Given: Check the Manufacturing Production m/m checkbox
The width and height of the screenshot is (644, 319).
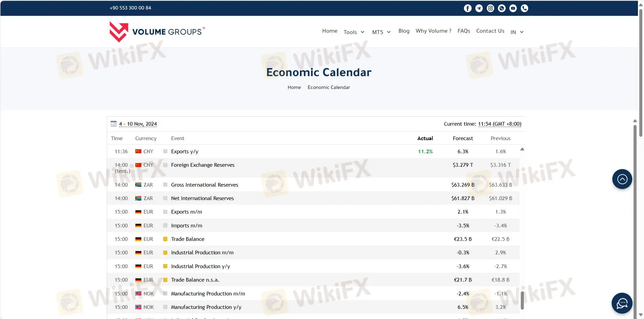Looking at the screenshot, I should coord(165,293).
